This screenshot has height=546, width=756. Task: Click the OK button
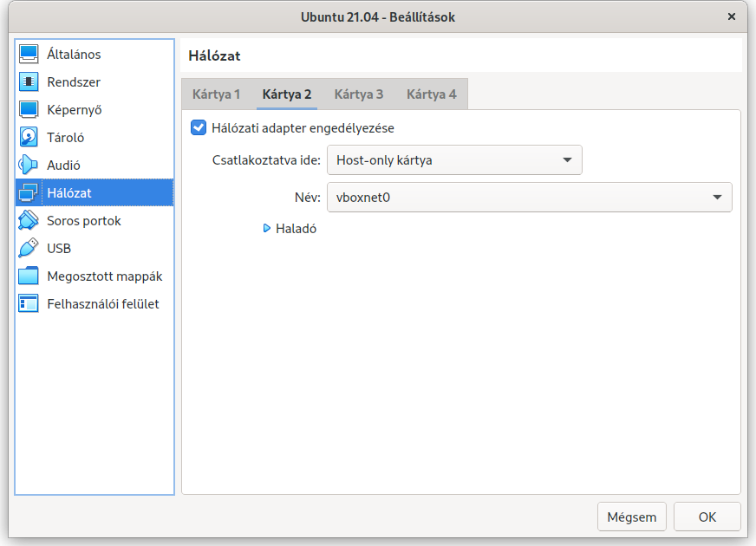[x=707, y=517]
